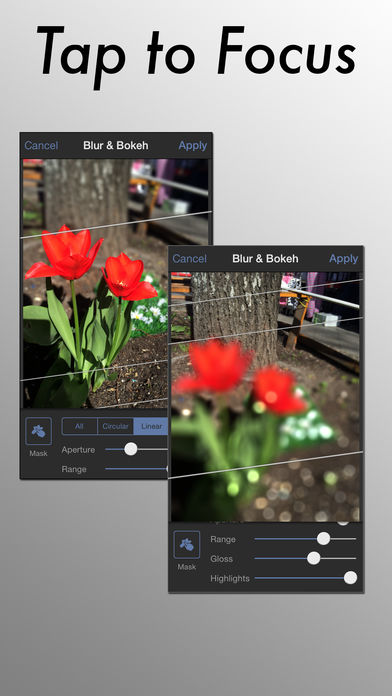Tap Cancel in the right Blur & Bokeh screen

190,259
